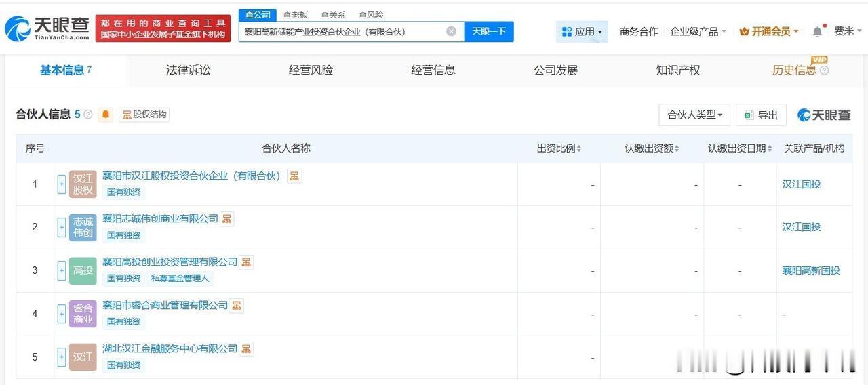Expand the 企业级产品 dropdown menu
868x385 pixels.
click(698, 31)
